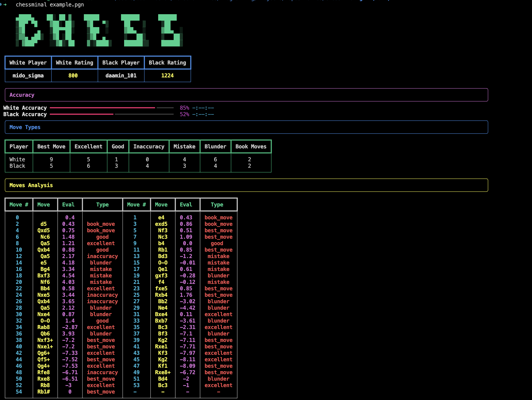Click move number 53

click(x=136, y=385)
